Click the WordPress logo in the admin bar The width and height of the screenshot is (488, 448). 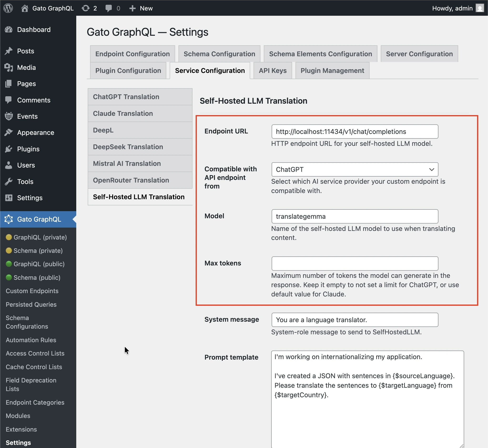(8, 8)
